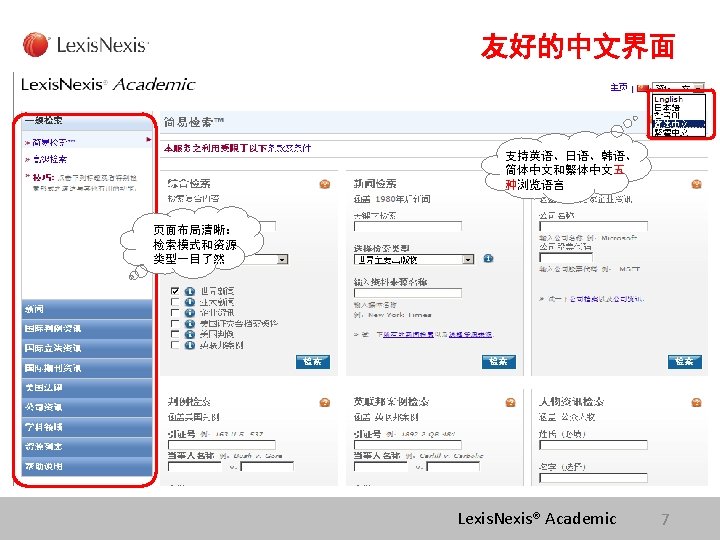Viewport: 720px width, 540px height.
Task: Choose 繁體中文 in language list
Action: coord(679,132)
